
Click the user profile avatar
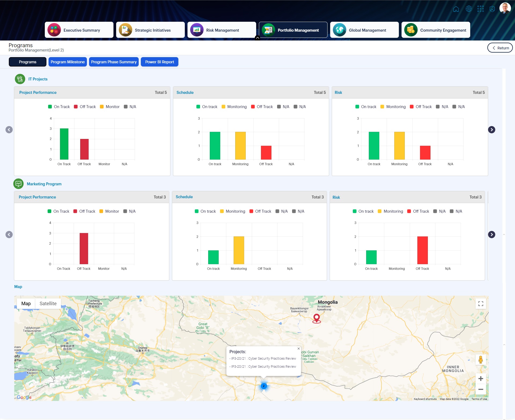pyautogui.click(x=505, y=8)
